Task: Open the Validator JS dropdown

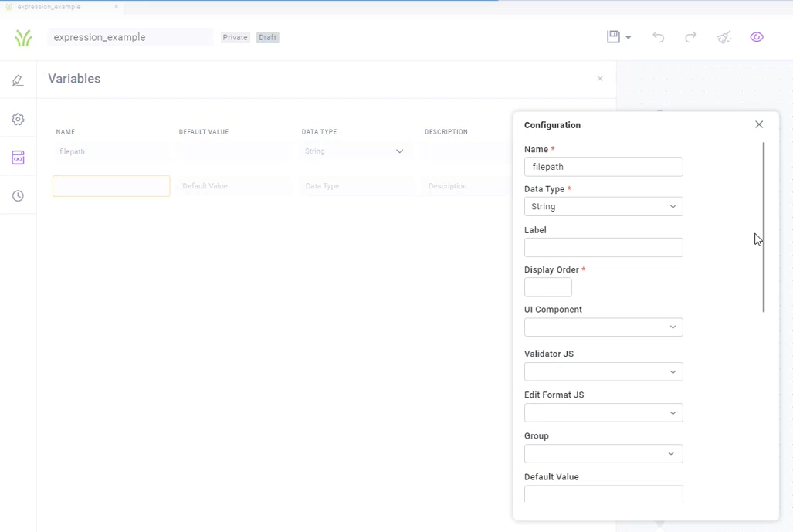Action: pyautogui.click(x=603, y=372)
